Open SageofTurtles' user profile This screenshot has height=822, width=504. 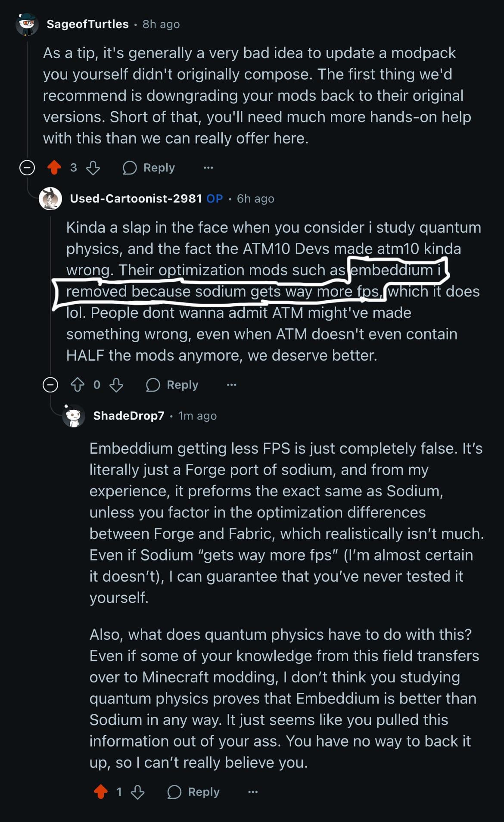tap(87, 24)
